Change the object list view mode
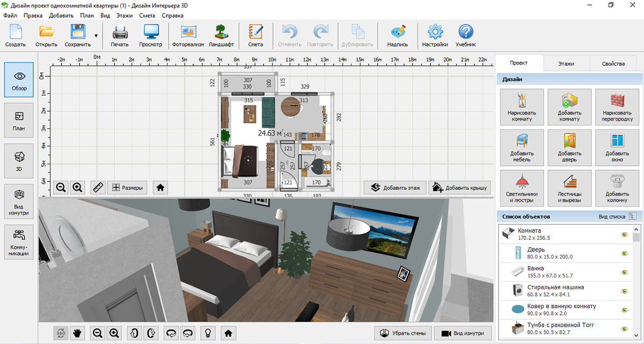644x344 pixels. [632, 216]
